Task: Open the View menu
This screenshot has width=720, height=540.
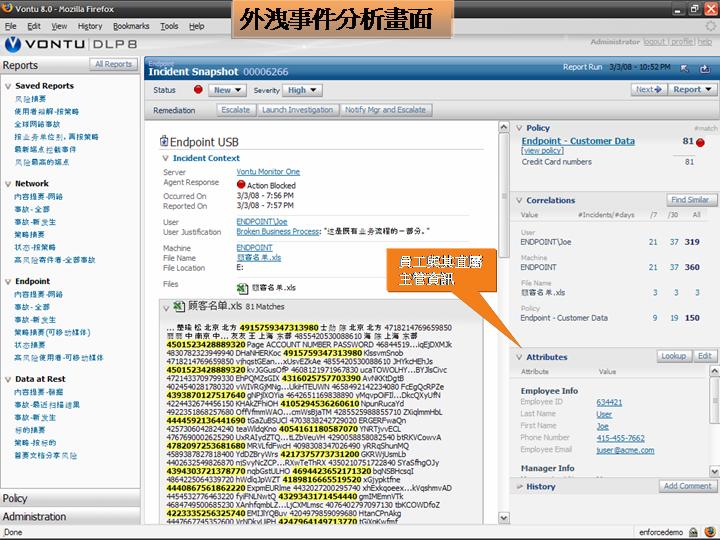Action: (x=59, y=26)
